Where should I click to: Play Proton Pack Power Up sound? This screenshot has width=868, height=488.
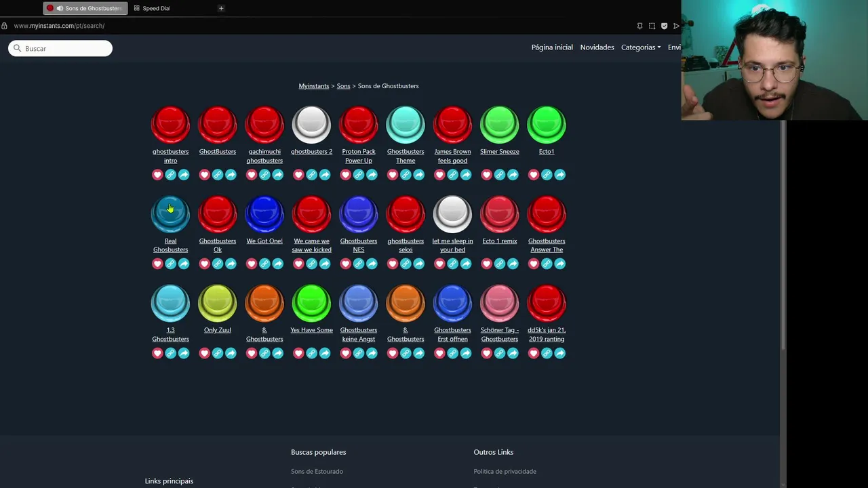(359, 125)
